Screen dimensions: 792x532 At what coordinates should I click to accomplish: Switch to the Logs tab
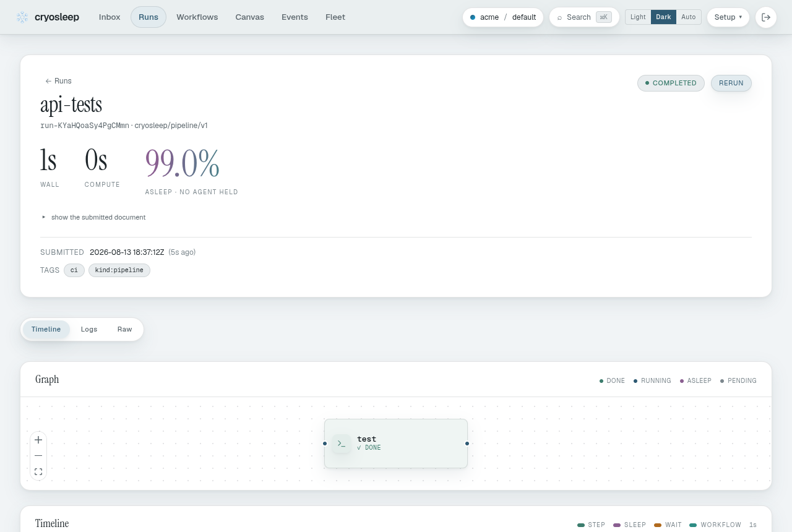(x=89, y=329)
